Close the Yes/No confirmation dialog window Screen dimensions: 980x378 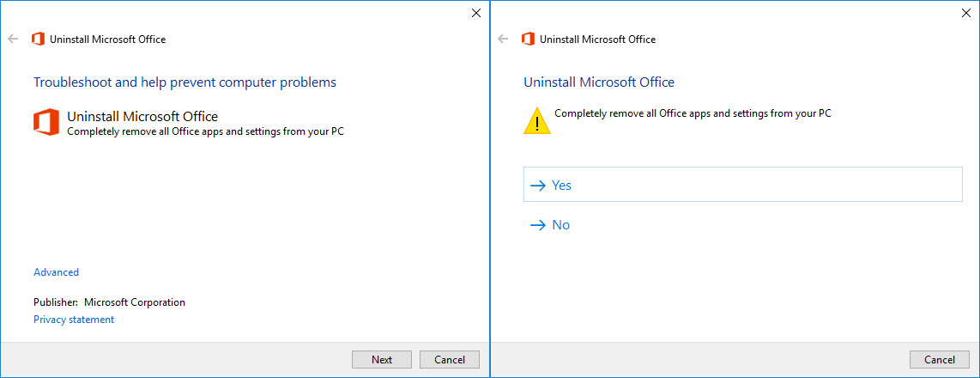click(x=966, y=13)
